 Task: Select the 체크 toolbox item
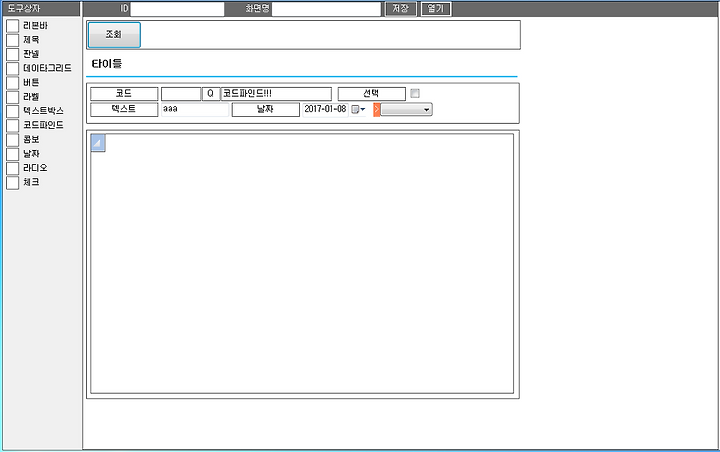(23, 182)
